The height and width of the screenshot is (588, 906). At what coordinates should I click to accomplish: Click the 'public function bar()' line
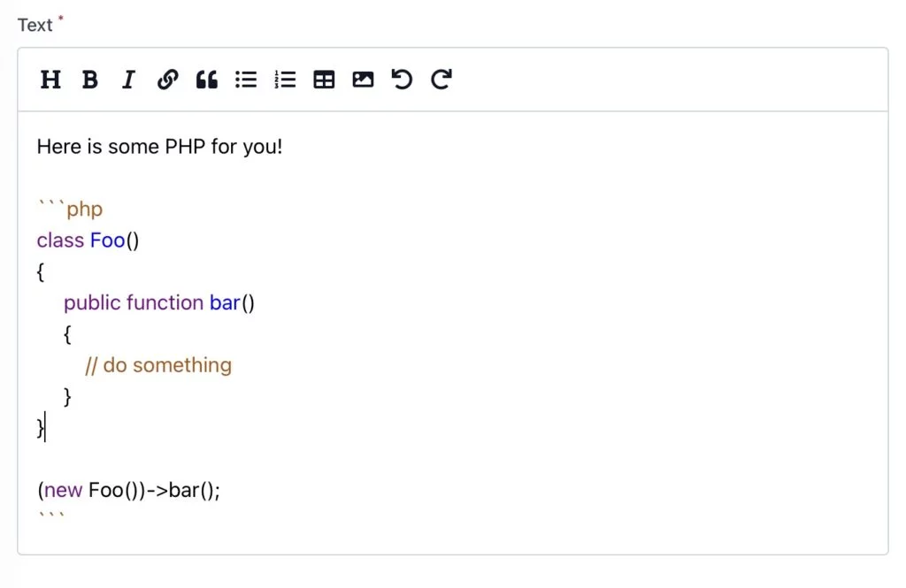coord(159,302)
